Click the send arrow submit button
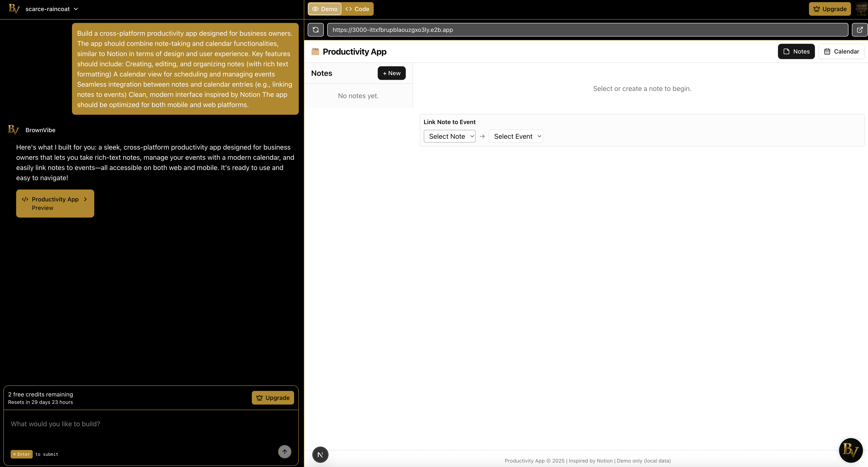This screenshot has width=868, height=467. tap(284, 451)
